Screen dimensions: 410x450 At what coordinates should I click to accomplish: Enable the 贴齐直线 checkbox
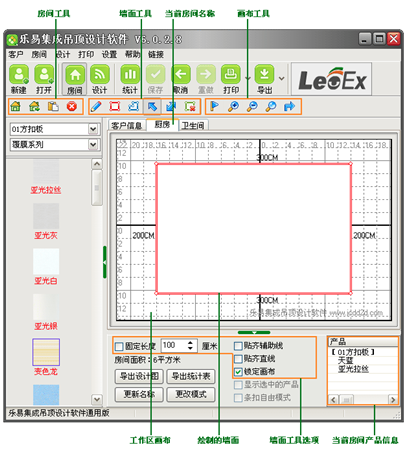pyautogui.click(x=238, y=359)
